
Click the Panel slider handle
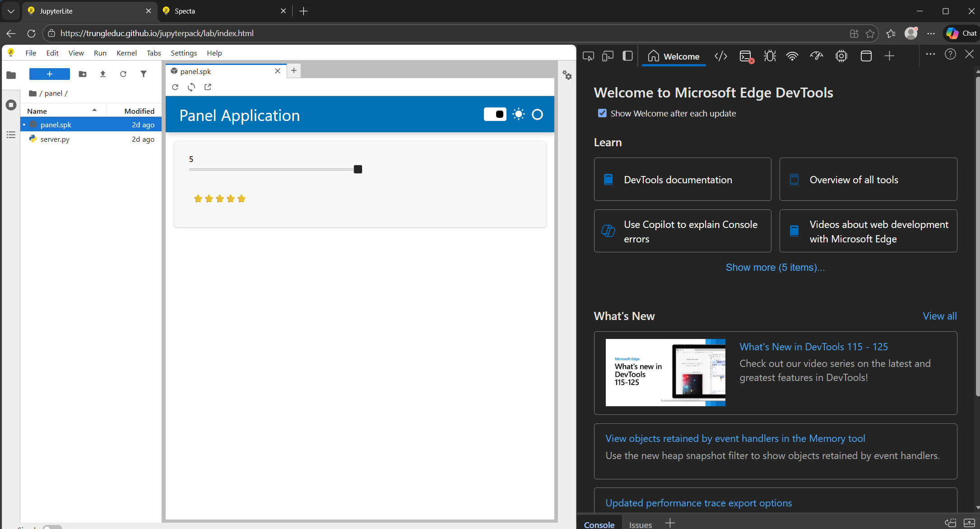click(x=358, y=169)
